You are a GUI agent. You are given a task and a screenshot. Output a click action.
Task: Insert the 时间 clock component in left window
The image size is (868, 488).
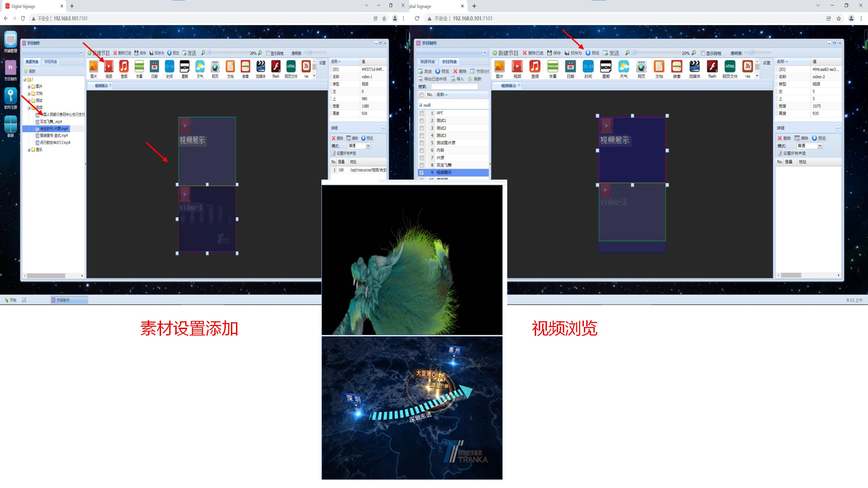170,66
